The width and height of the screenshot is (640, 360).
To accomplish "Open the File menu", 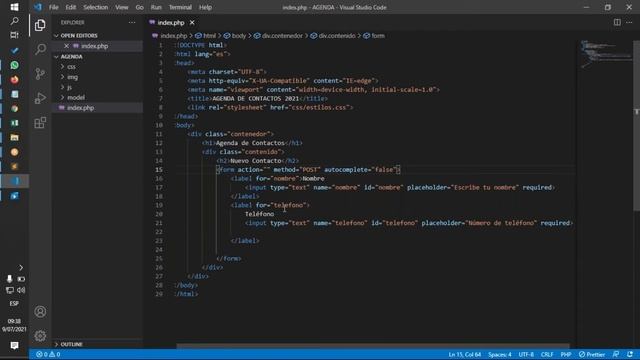I will point(53,7).
